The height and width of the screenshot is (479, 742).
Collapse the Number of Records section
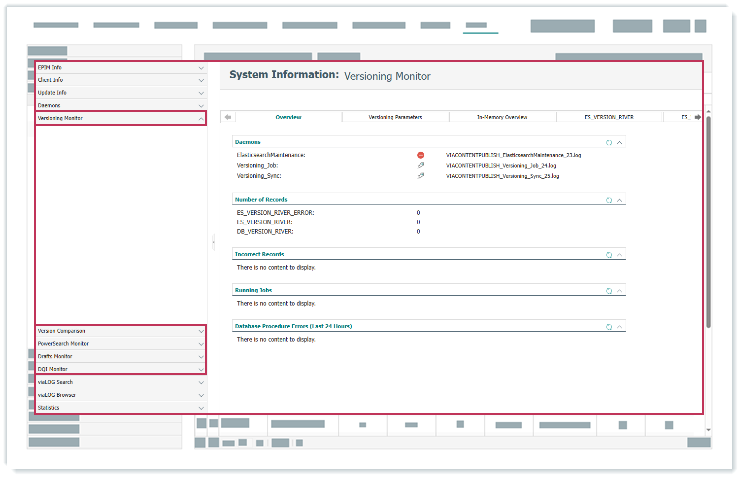click(x=620, y=200)
